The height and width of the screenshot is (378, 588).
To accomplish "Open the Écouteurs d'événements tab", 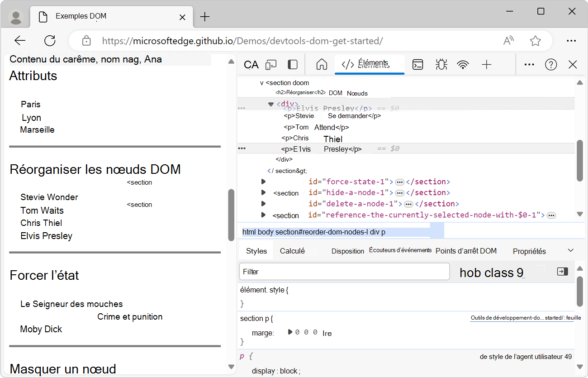I will (400, 250).
